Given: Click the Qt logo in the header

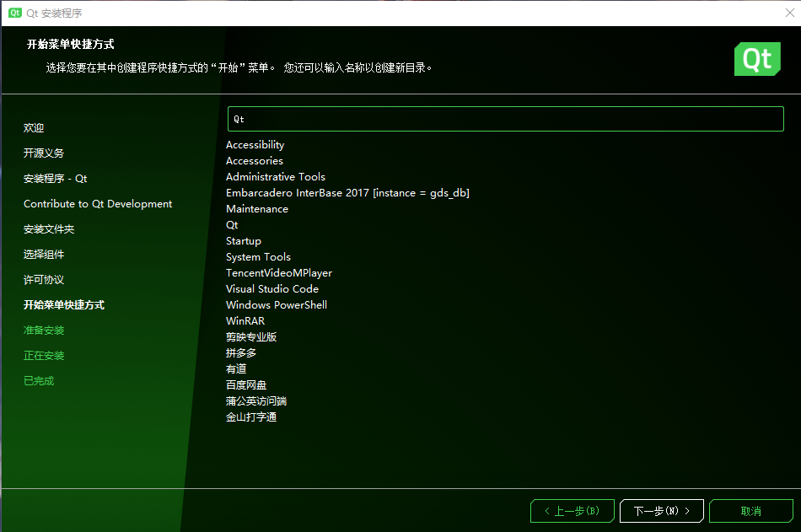Looking at the screenshot, I should coord(757,59).
